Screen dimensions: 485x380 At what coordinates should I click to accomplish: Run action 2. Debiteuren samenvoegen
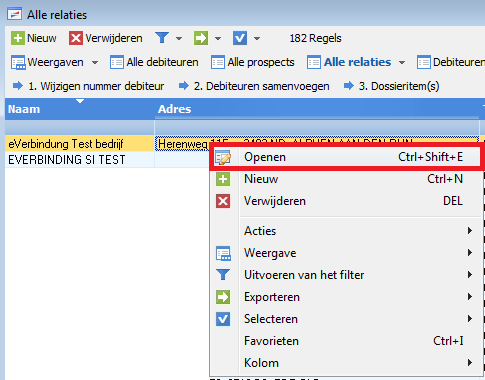tap(254, 86)
